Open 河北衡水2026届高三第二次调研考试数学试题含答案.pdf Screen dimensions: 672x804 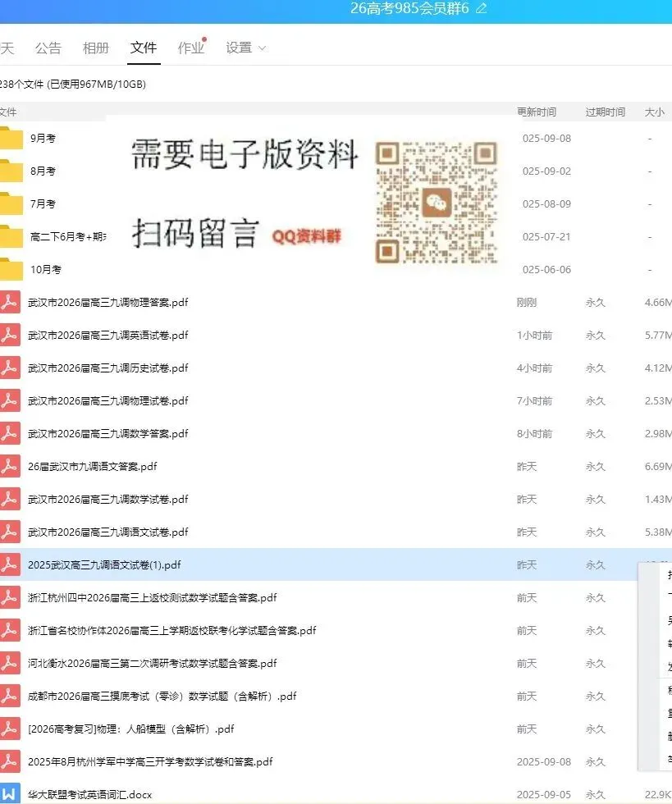(153, 664)
